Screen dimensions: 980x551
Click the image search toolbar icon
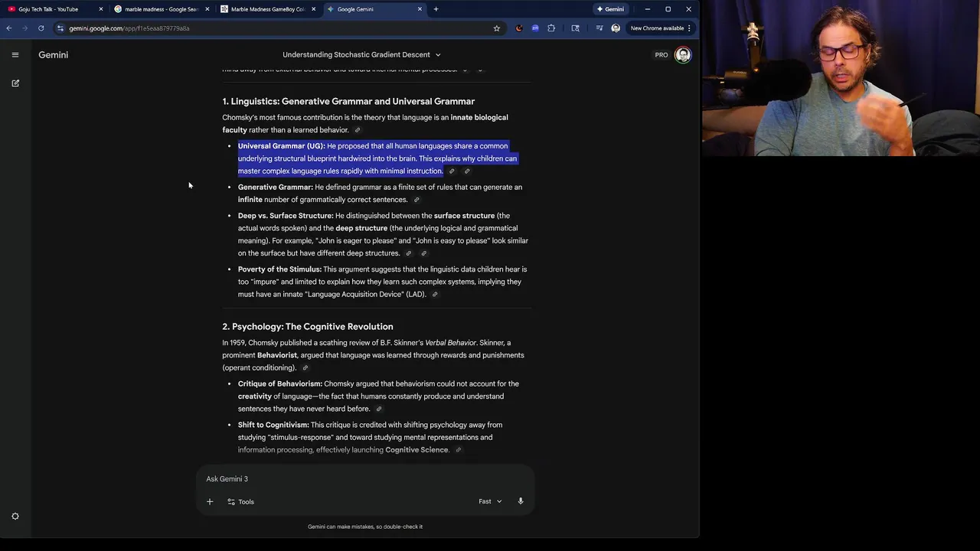(576, 28)
